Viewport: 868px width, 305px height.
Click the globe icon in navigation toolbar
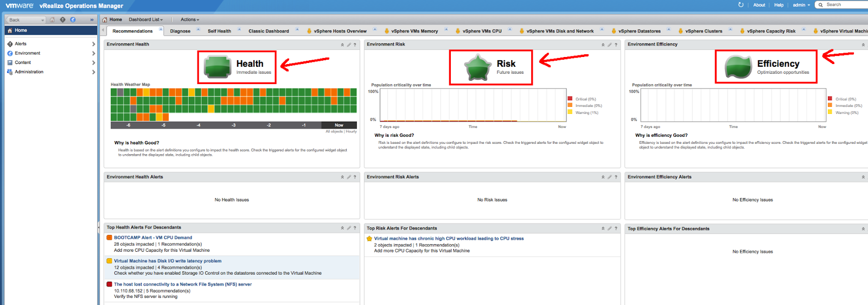pos(73,20)
